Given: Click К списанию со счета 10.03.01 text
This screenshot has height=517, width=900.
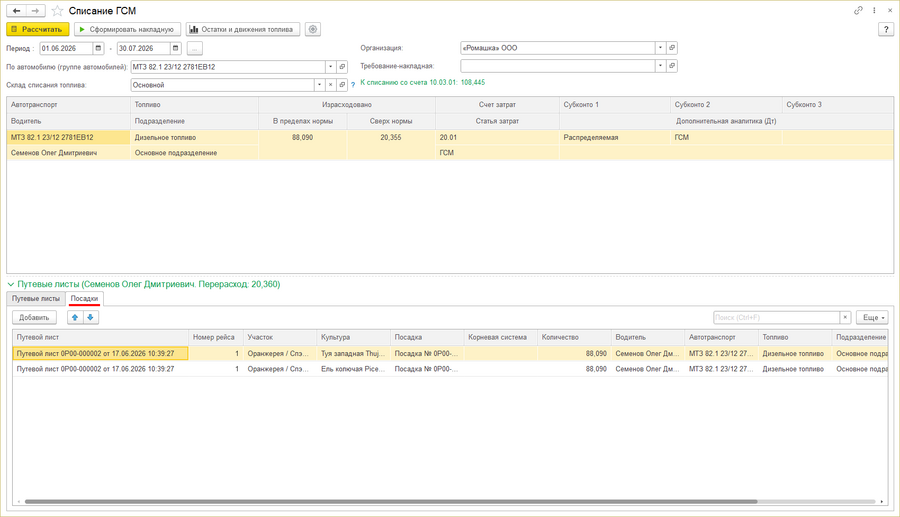Looking at the screenshot, I should pyautogui.click(x=422, y=82).
